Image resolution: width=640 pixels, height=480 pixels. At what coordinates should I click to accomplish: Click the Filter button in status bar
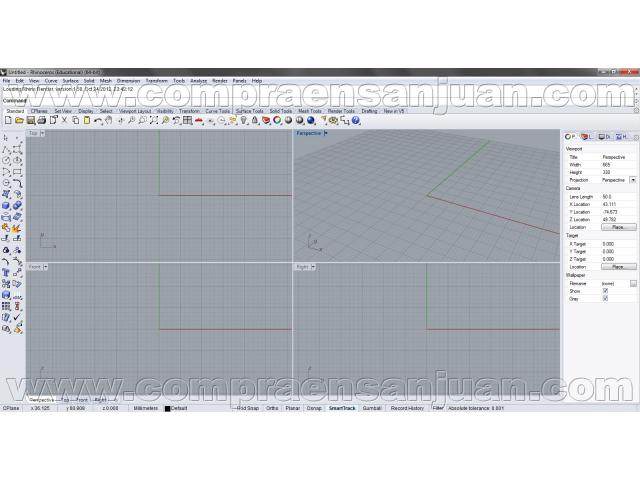438,408
